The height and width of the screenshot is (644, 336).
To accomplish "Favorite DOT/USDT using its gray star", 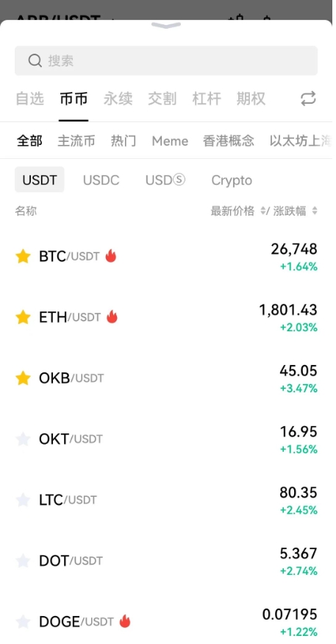I will [x=23, y=561].
